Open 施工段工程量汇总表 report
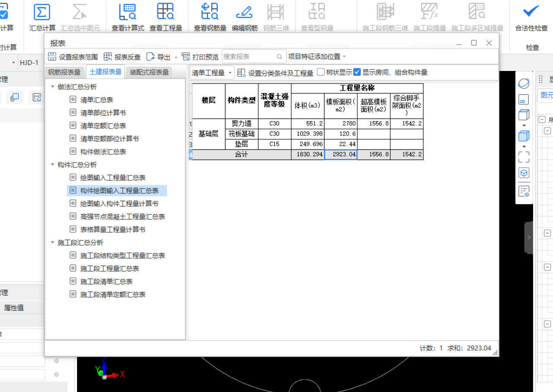This screenshot has height=392, width=553. tap(109, 268)
